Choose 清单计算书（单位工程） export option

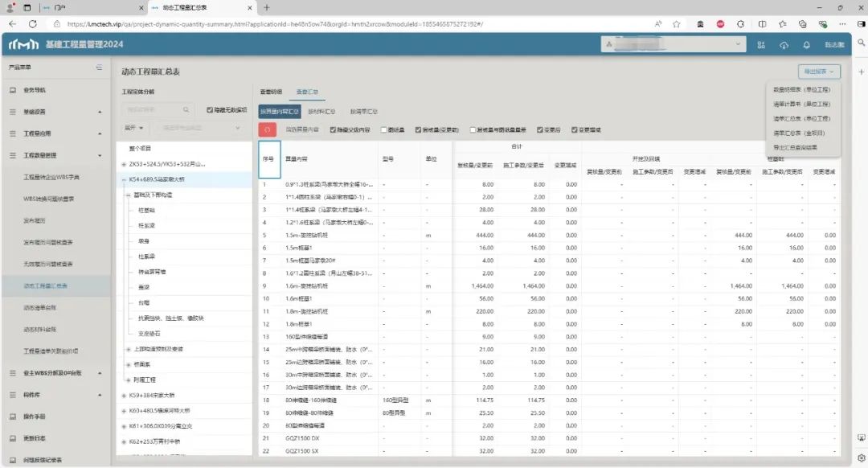801,104
